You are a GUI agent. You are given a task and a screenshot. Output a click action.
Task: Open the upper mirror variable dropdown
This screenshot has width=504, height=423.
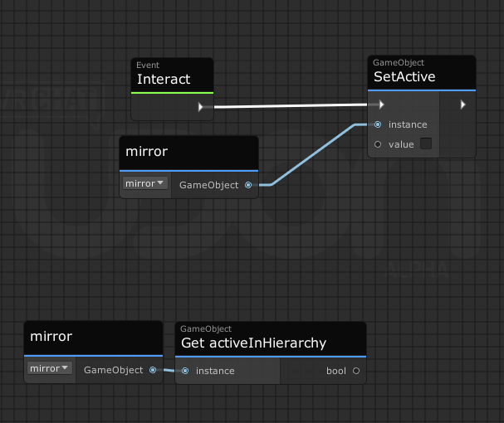click(145, 183)
